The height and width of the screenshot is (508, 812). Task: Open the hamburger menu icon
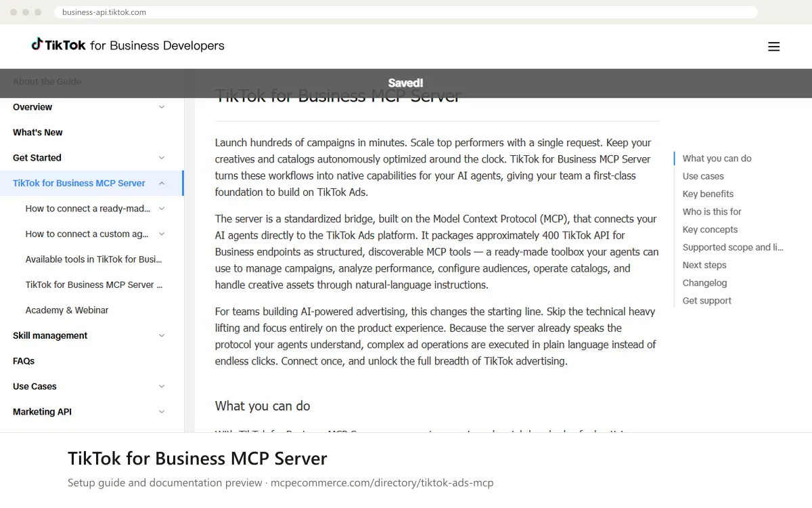(x=774, y=47)
